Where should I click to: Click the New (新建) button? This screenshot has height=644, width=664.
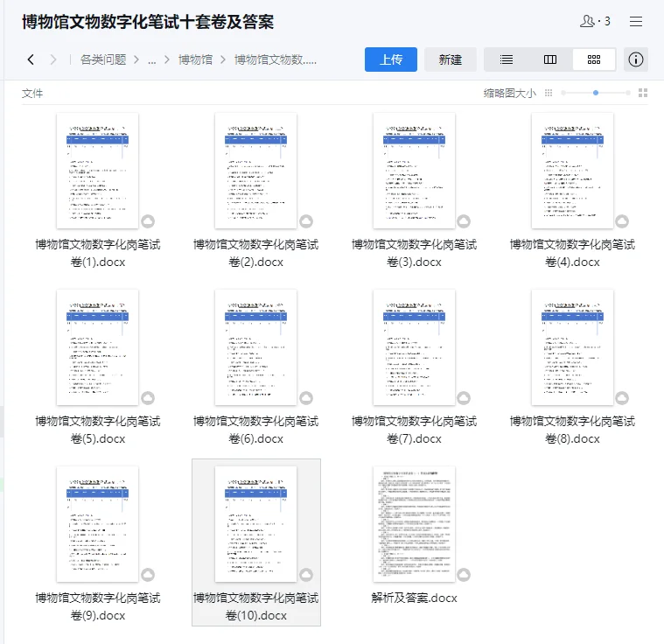point(451,59)
